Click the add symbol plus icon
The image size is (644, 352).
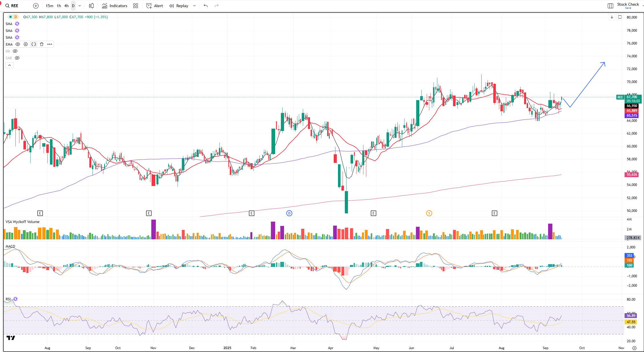point(36,6)
